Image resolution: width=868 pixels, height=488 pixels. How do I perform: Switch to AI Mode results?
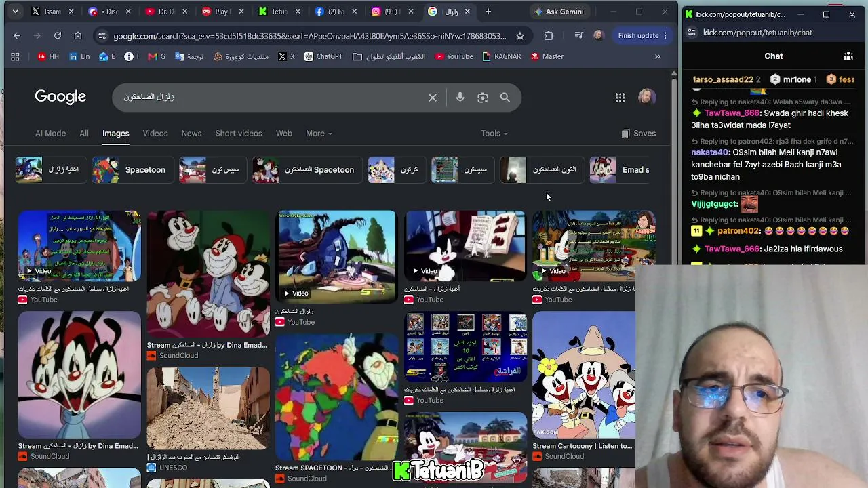(50, 133)
